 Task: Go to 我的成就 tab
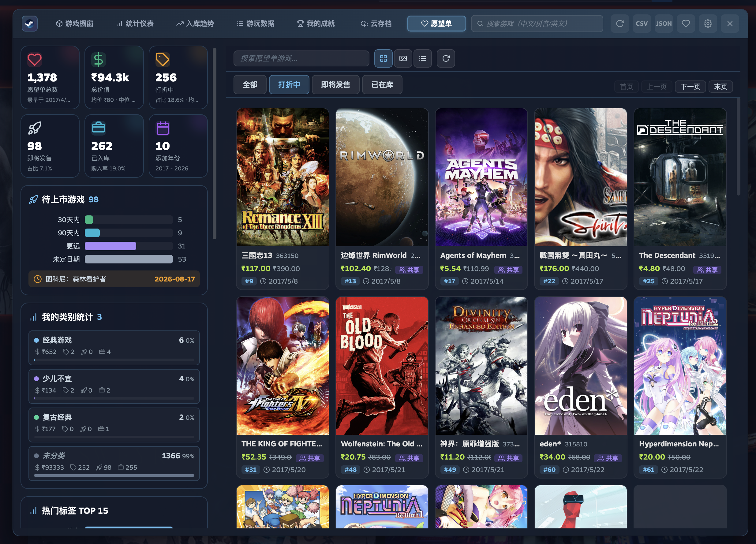click(316, 24)
